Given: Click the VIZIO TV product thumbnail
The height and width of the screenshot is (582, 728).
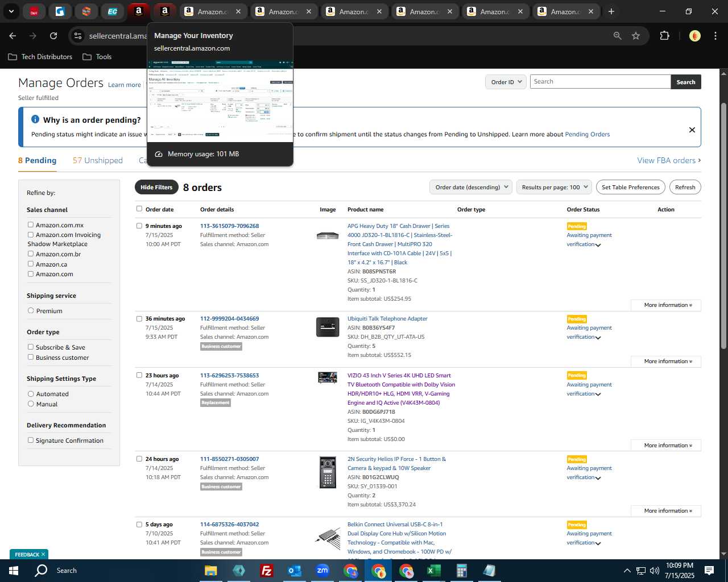Looking at the screenshot, I should pos(328,377).
